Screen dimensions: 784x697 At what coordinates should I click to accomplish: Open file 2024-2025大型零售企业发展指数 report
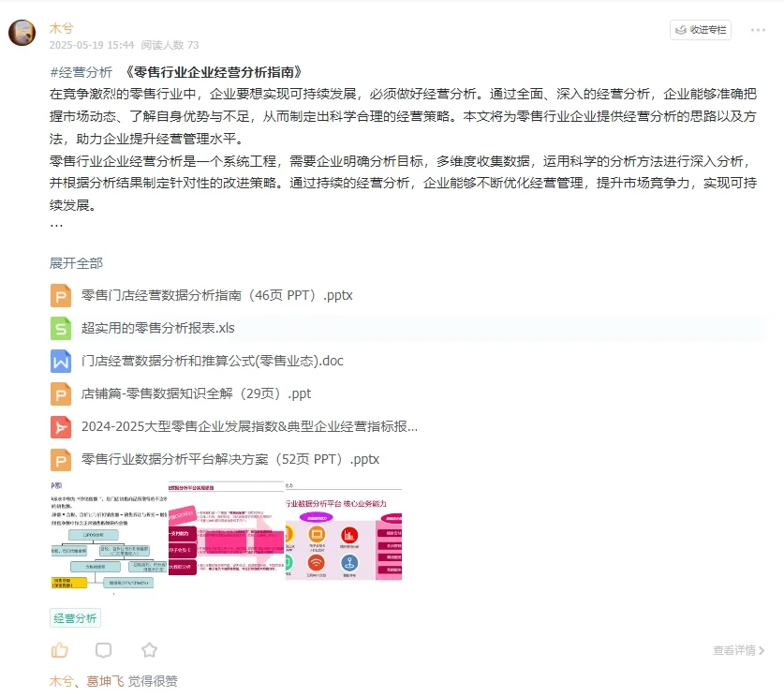249,426
